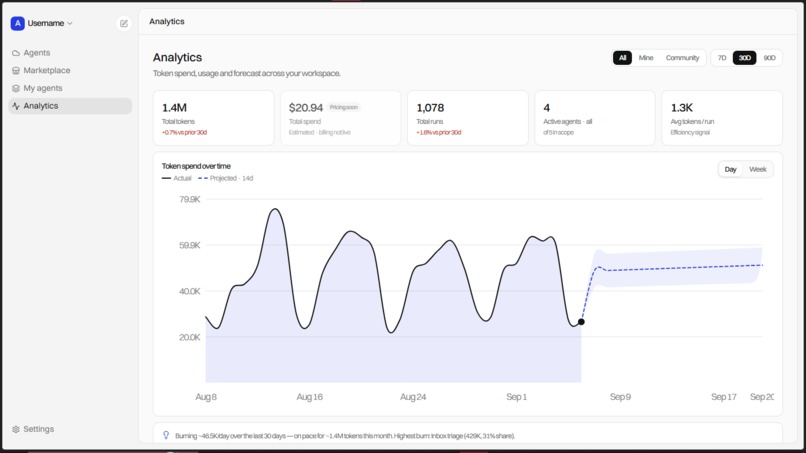Viewport: 806px width, 453px height.
Task: Click the Actual legend entry
Action: click(176, 178)
